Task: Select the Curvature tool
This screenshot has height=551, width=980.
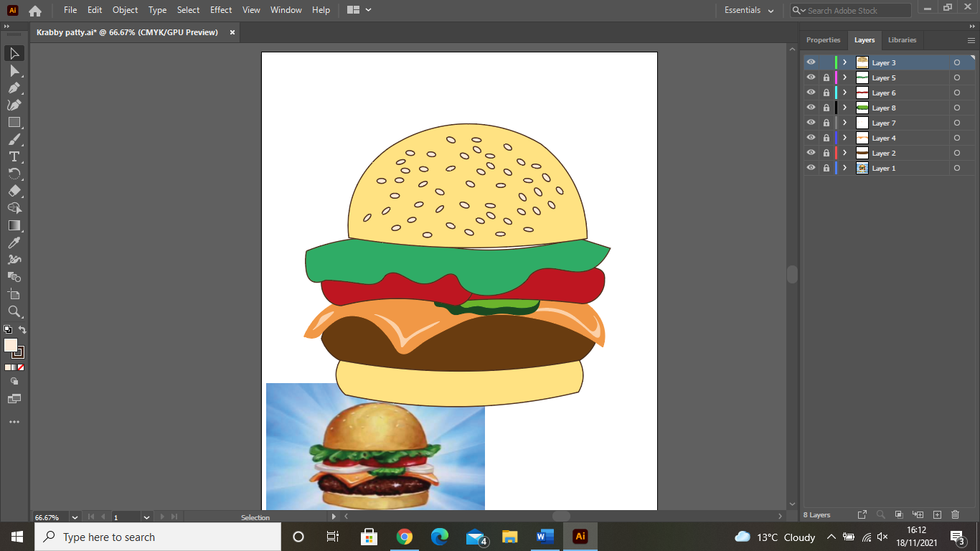Action: 14,105
